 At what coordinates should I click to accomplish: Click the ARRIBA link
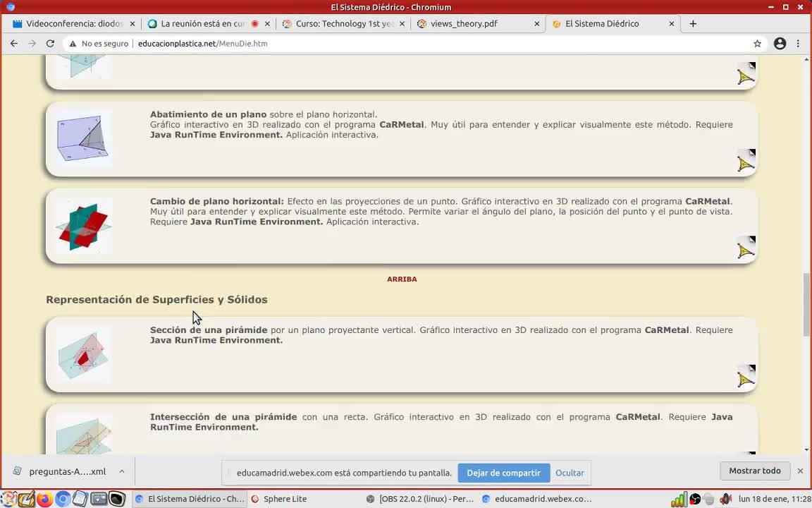(x=402, y=279)
